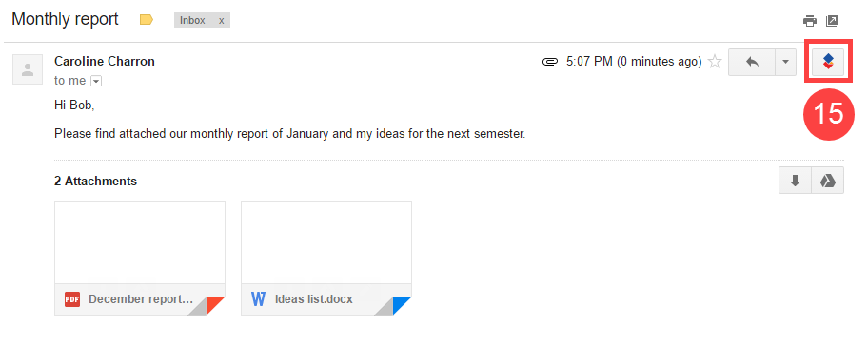Click the print all icon
This screenshot has width=868, height=345.
point(810,21)
